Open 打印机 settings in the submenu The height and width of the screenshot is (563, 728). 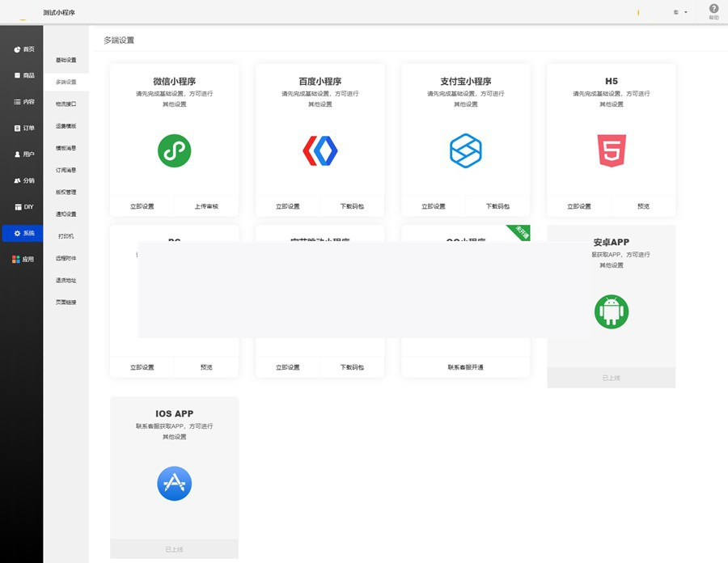point(66,236)
